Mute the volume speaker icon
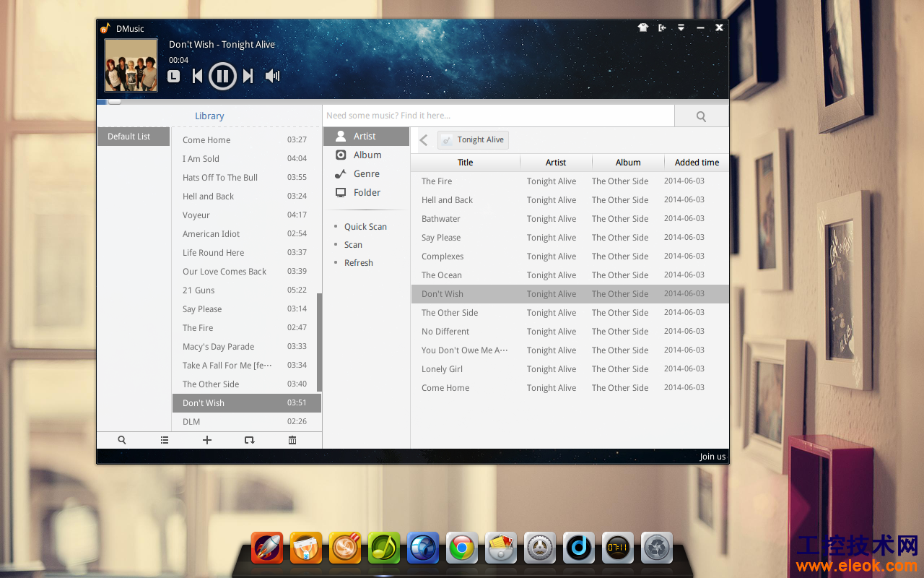Viewport: 924px width, 578px height. click(272, 76)
